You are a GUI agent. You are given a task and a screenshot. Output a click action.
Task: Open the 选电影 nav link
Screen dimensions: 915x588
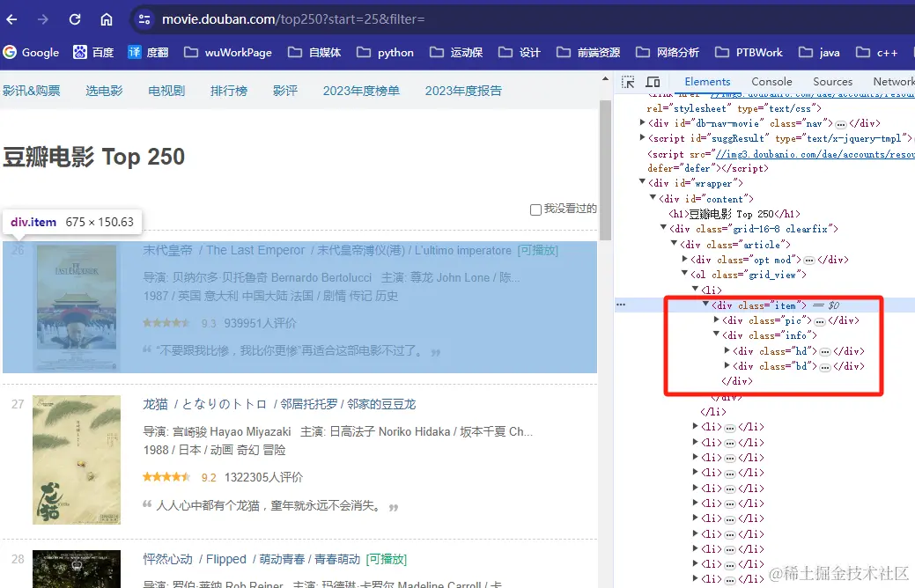point(105,91)
